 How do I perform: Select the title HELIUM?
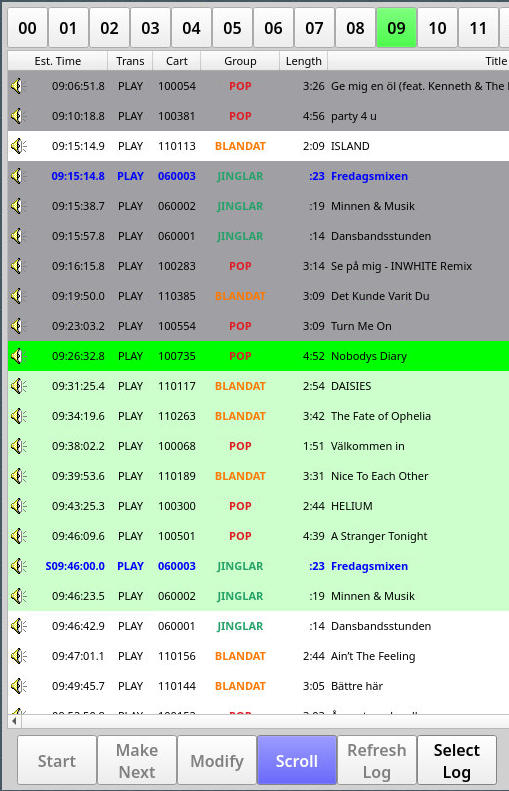[x=352, y=506]
